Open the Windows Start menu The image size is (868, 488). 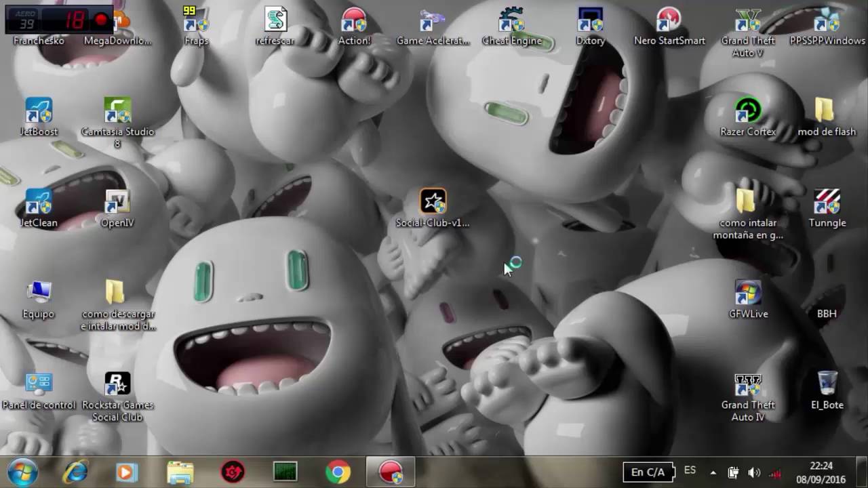pos(22,471)
